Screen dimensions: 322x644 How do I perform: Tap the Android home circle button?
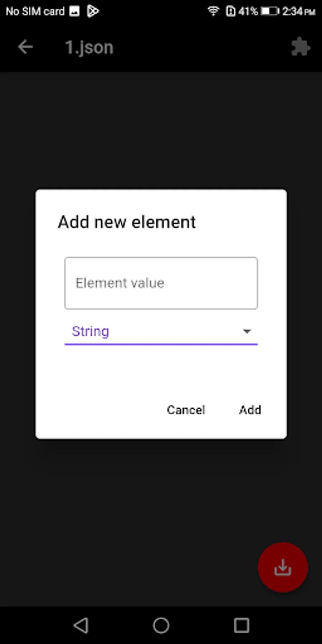pos(161,625)
